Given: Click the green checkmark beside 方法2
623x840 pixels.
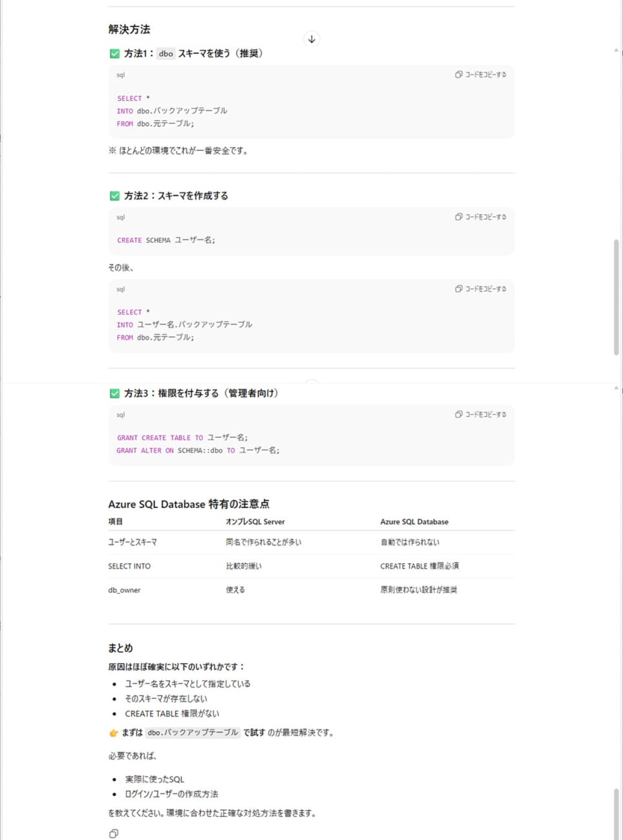Looking at the screenshot, I should (114, 196).
